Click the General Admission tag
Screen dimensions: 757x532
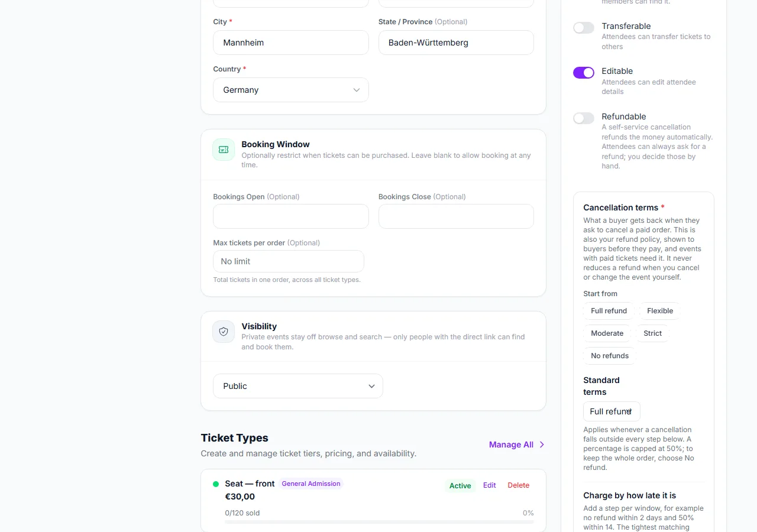point(311,484)
